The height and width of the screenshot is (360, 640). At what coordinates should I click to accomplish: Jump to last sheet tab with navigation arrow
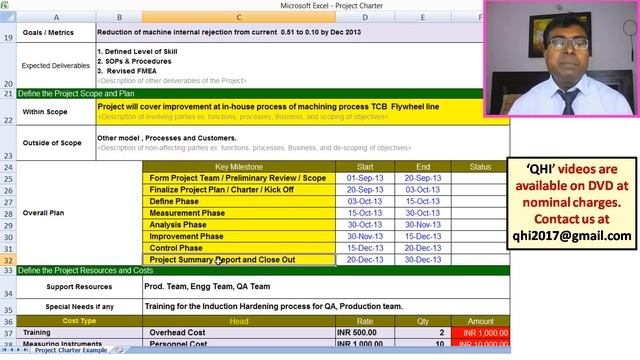[x=25, y=350]
